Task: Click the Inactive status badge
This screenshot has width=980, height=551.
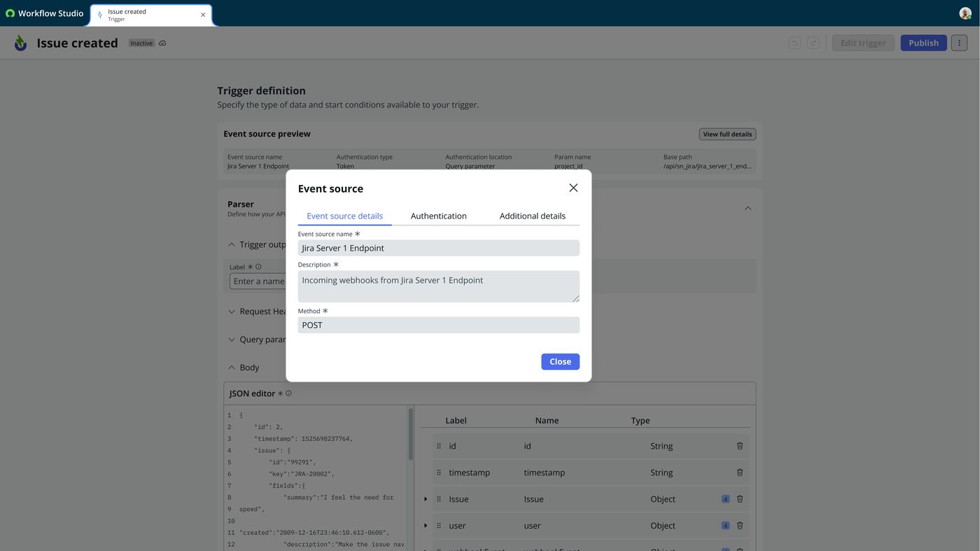Action: click(141, 43)
